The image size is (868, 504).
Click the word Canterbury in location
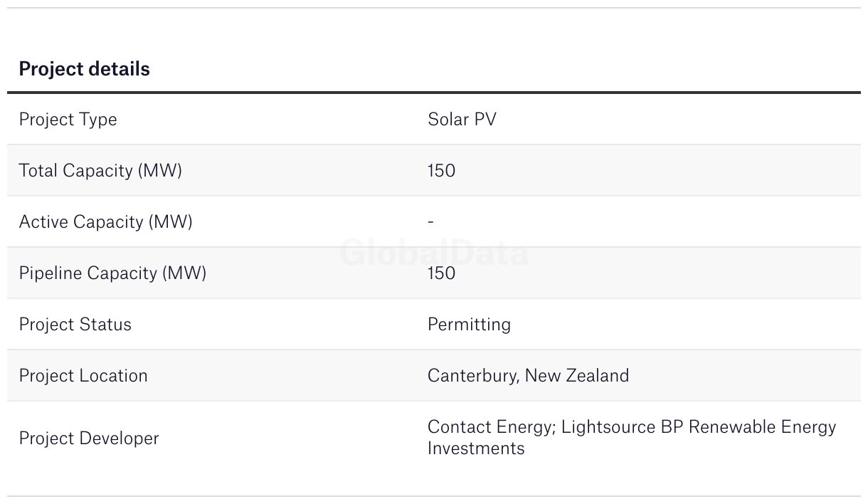click(x=472, y=376)
